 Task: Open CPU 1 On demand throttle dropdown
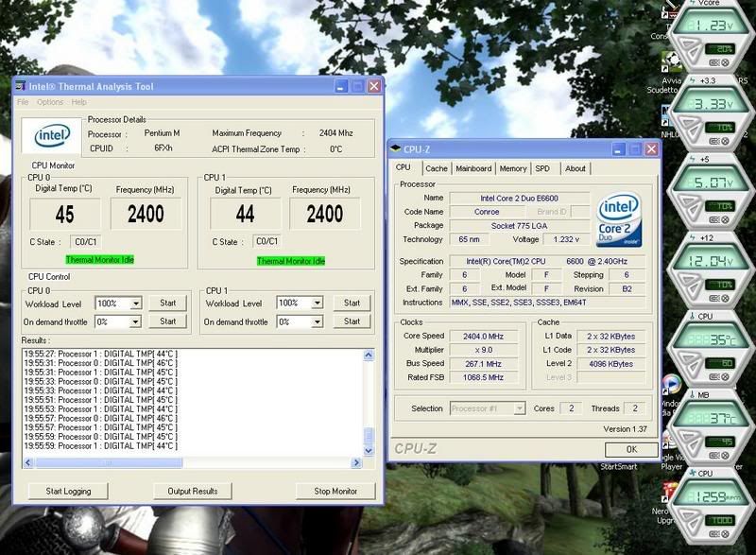click(318, 321)
